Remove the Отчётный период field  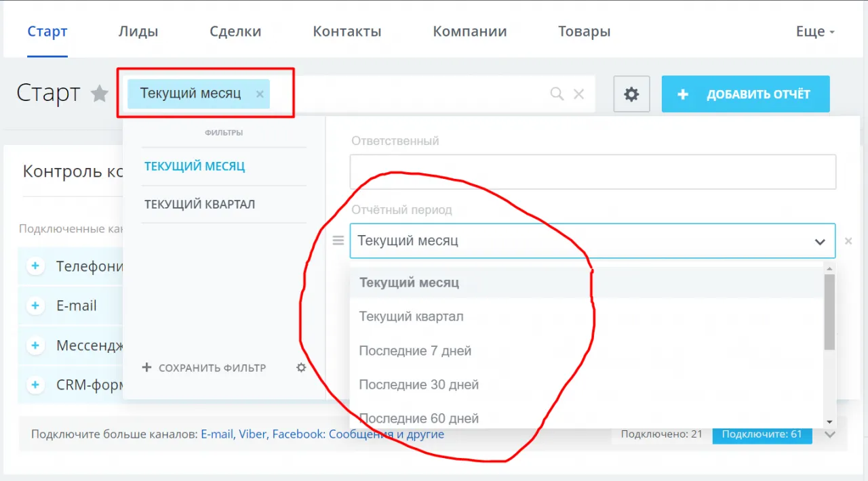tap(848, 241)
